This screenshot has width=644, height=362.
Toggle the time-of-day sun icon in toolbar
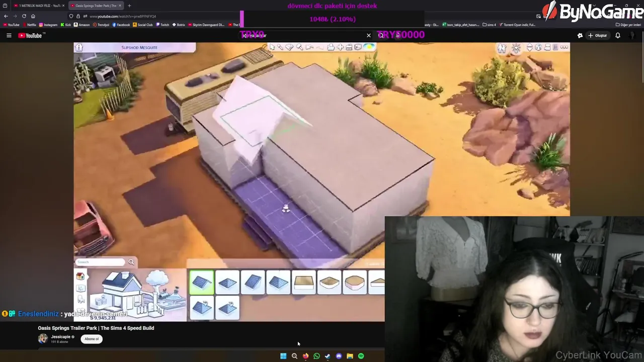369,47
